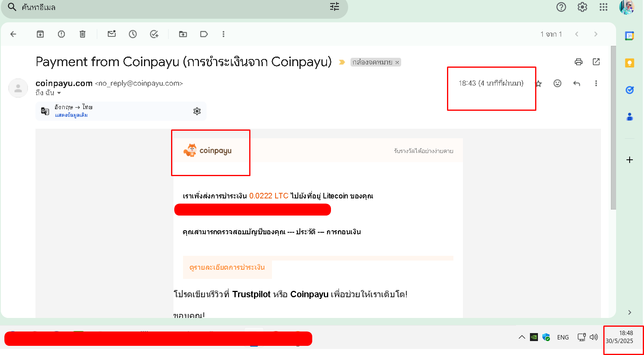The width and height of the screenshot is (644, 355).
Task: Open network display tray icon
Action: pyautogui.click(x=581, y=337)
